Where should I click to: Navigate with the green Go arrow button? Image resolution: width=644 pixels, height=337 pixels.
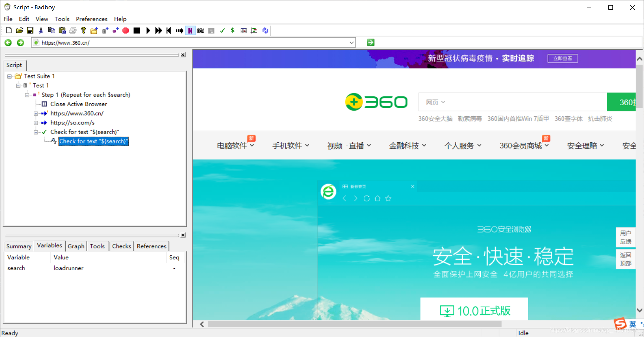point(370,42)
